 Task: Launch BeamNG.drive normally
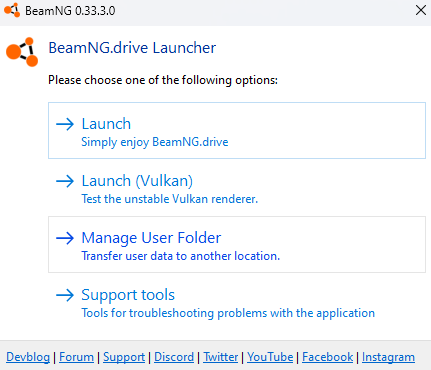tap(237, 131)
